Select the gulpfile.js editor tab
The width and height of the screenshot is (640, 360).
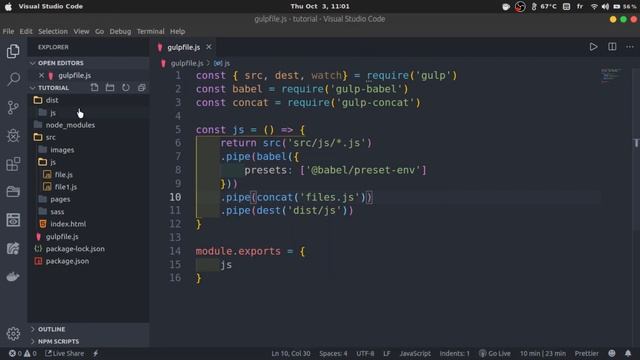[x=183, y=47]
